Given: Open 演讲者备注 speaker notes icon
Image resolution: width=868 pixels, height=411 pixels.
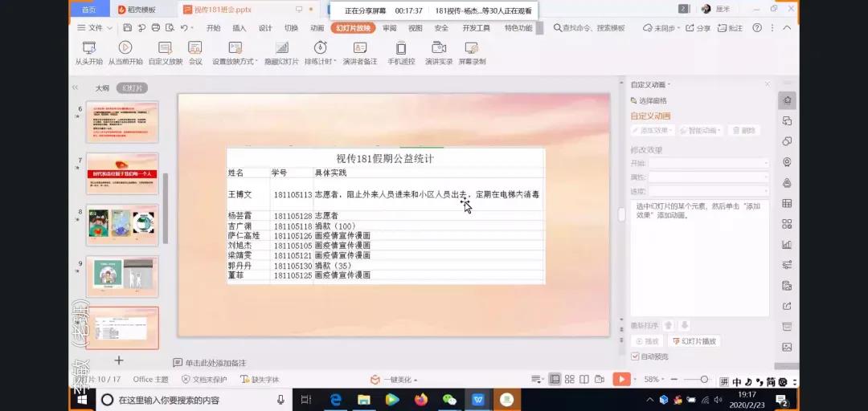Looking at the screenshot, I should [359, 48].
